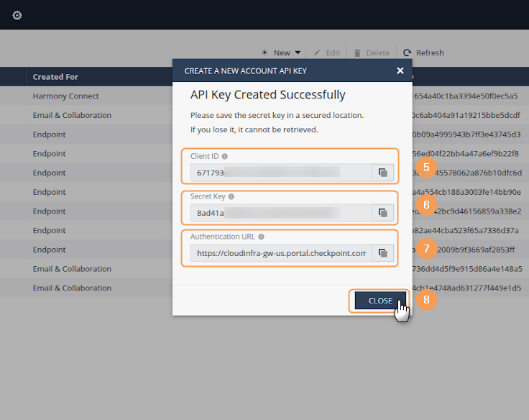The image size is (529, 420).
Task: Click the Edit toolbar button
Action: point(327,52)
